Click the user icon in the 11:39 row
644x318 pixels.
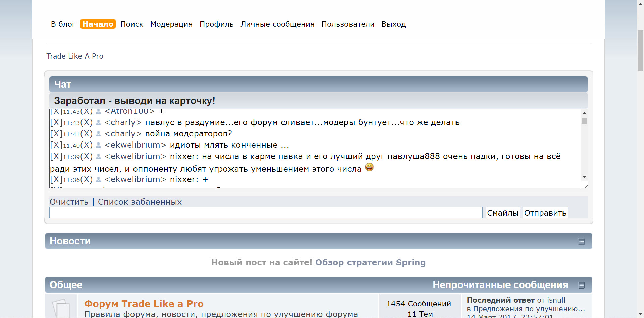[99, 157]
